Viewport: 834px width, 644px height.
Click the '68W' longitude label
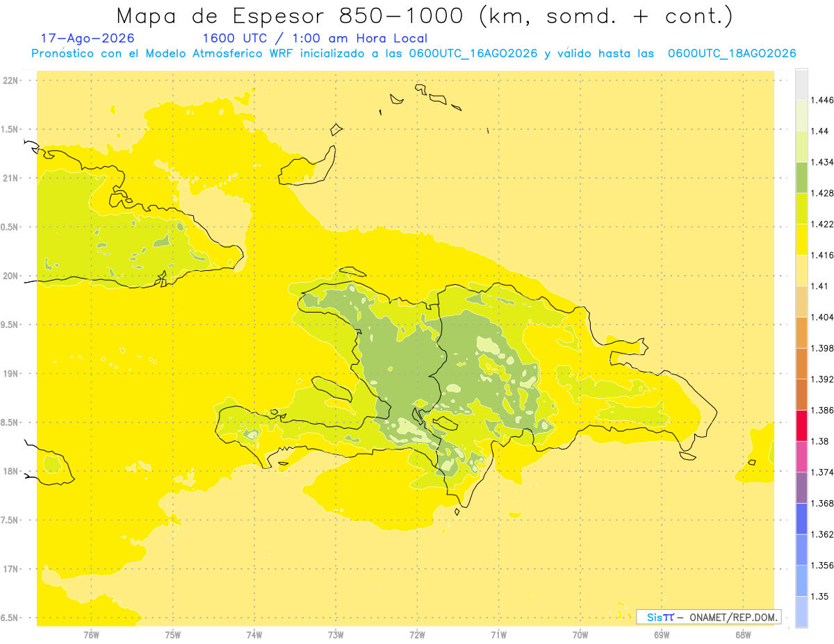pos(743,635)
